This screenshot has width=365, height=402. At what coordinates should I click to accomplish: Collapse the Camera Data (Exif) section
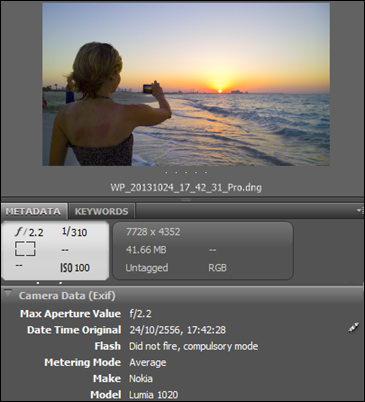pyautogui.click(x=7, y=294)
